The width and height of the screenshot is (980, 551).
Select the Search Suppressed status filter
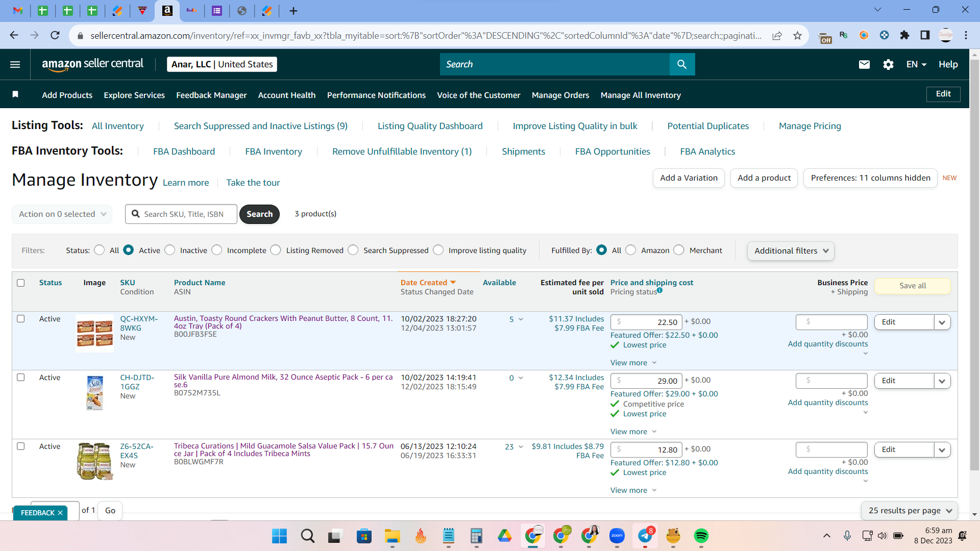pyautogui.click(x=353, y=250)
